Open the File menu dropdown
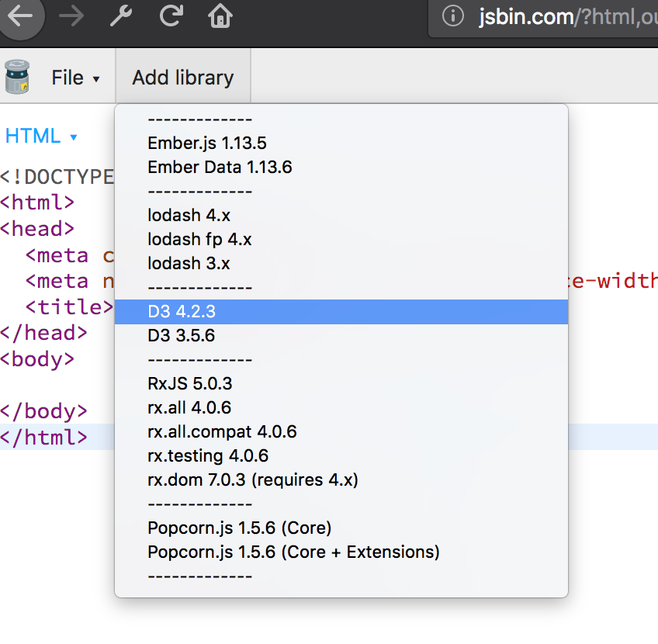Screen dimensions: 658x644 (75, 78)
